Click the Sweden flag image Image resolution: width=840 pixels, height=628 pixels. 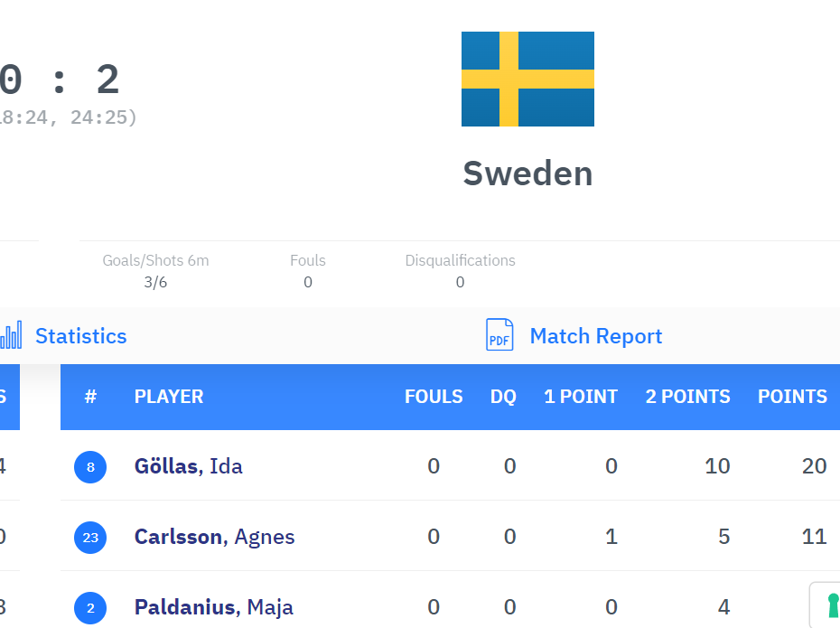(x=527, y=80)
